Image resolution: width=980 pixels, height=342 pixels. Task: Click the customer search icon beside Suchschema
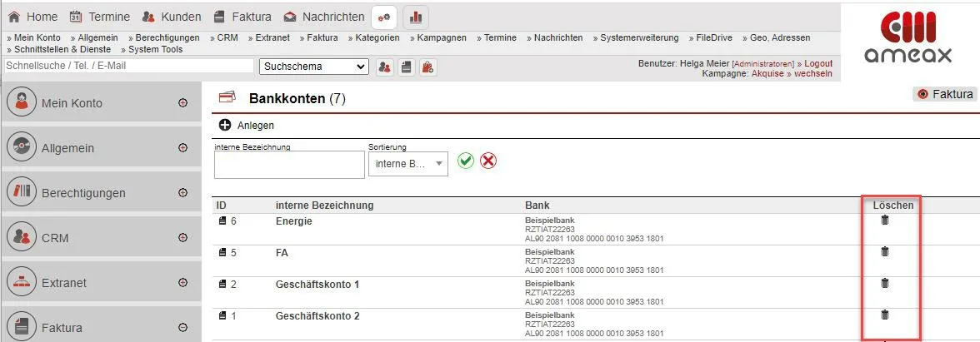(x=384, y=67)
